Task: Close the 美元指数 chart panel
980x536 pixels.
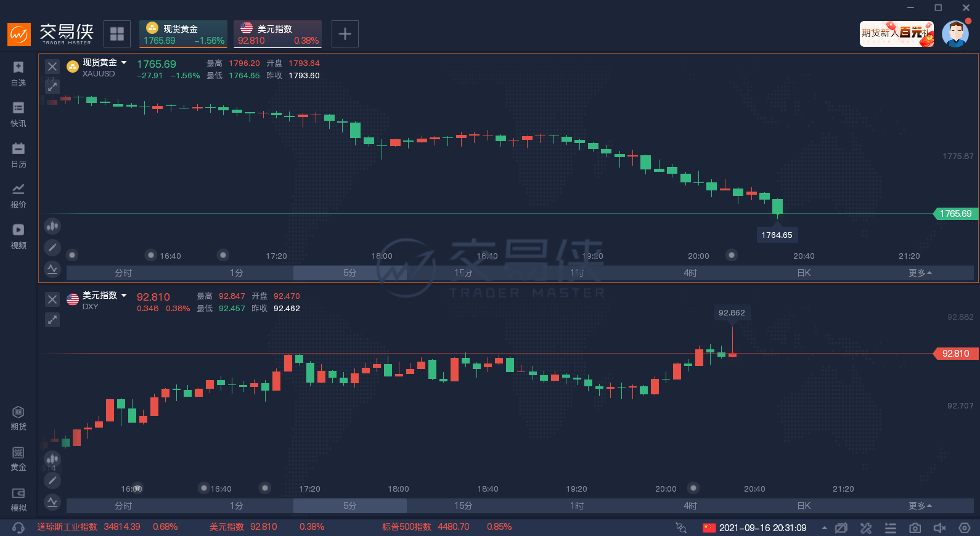Action: tap(52, 299)
